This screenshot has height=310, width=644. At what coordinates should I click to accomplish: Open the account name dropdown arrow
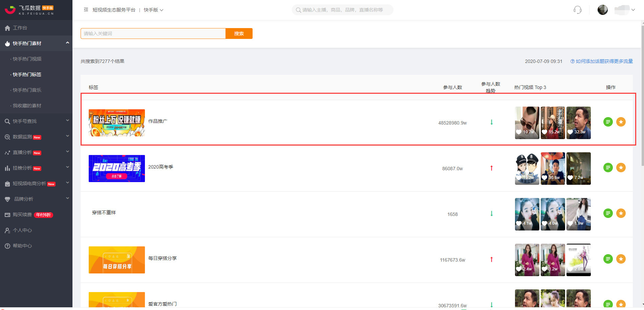tap(633, 10)
